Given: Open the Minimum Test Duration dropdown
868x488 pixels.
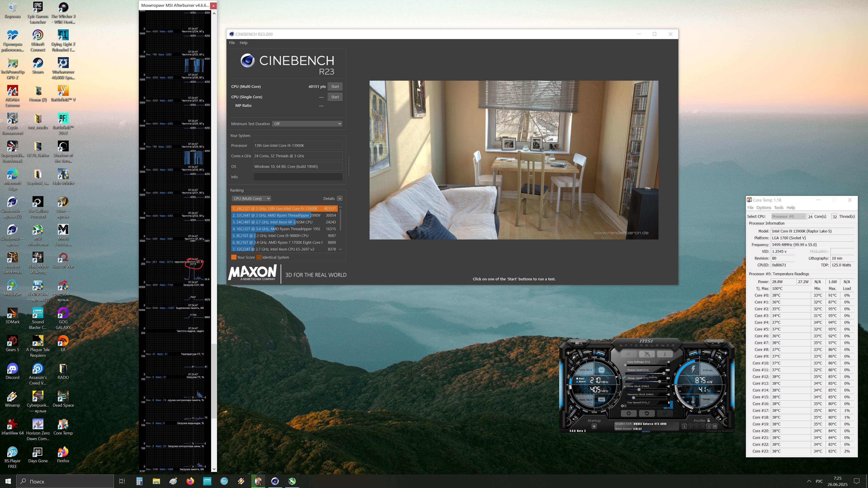Looking at the screenshot, I should tap(307, 124).
